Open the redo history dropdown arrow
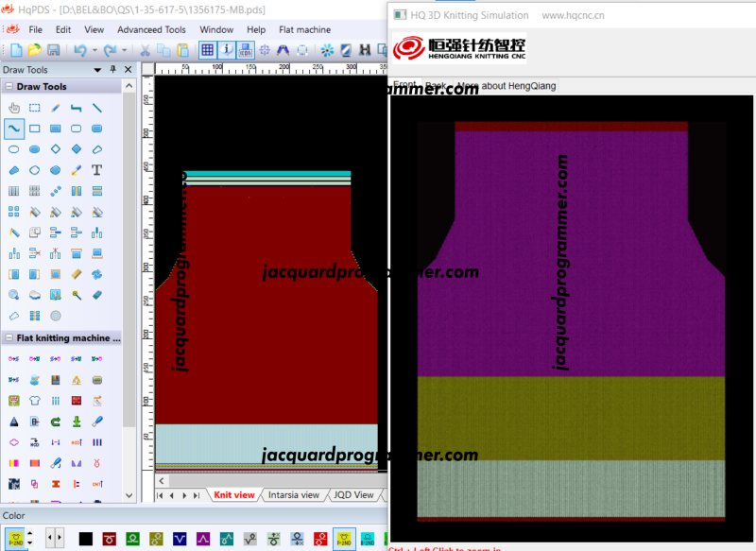The width and height of the screenshot is (756, 551). click(x=125, y=50)
